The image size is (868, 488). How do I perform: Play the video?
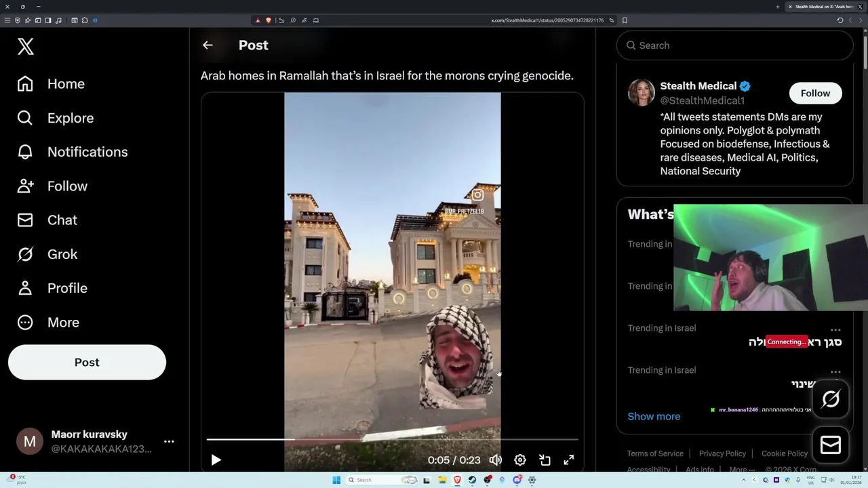216,460
